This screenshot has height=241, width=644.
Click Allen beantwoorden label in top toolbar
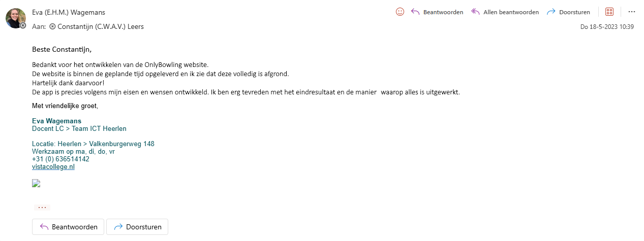tap(511, 12)
